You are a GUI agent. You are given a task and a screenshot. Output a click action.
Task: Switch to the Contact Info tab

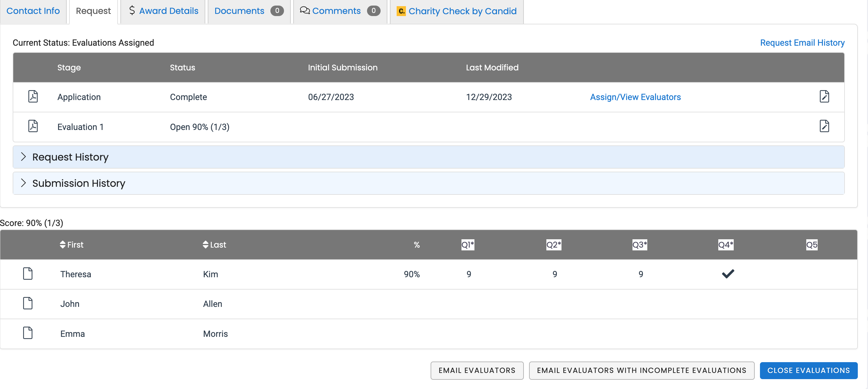coord(33,10)
